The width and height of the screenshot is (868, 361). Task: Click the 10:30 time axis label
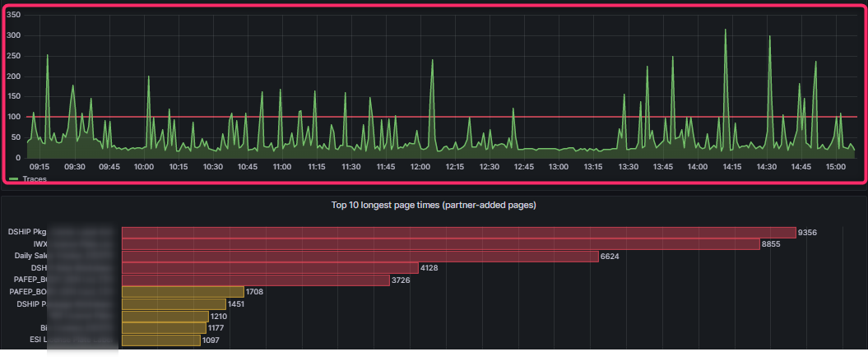pyautogui.click(x=213, y=167)
